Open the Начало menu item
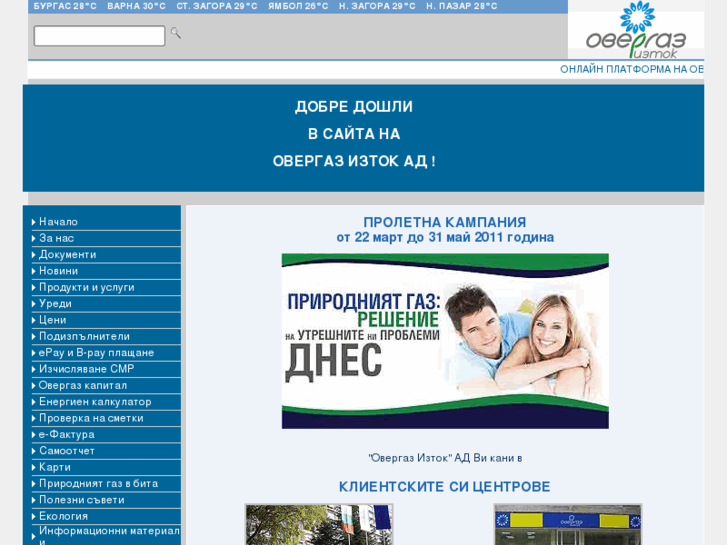 tap(58, 222)
